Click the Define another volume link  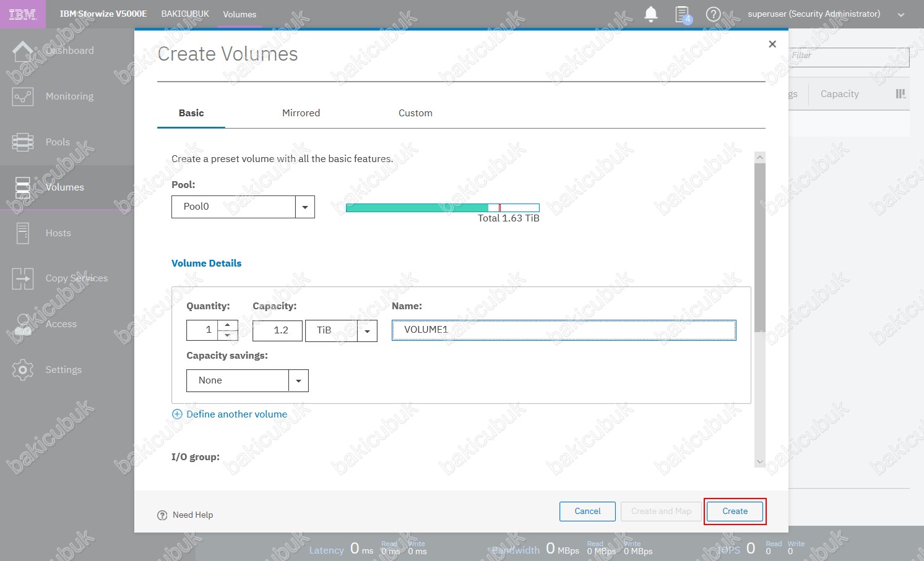point(236,414)
